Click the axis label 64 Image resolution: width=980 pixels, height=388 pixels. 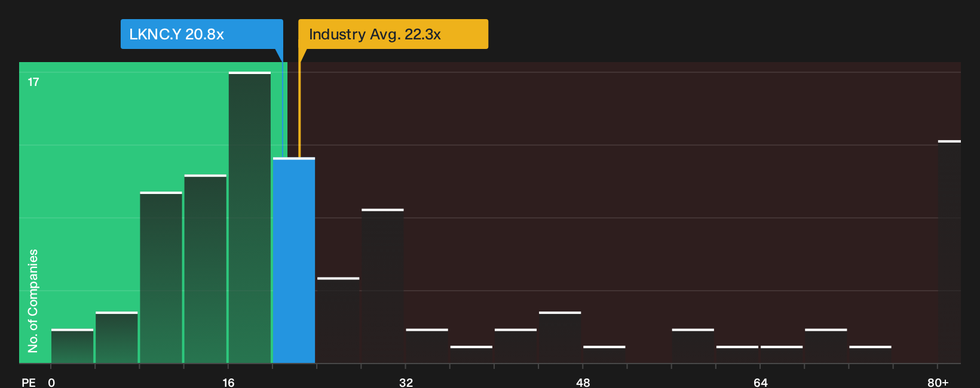[760, 382]
